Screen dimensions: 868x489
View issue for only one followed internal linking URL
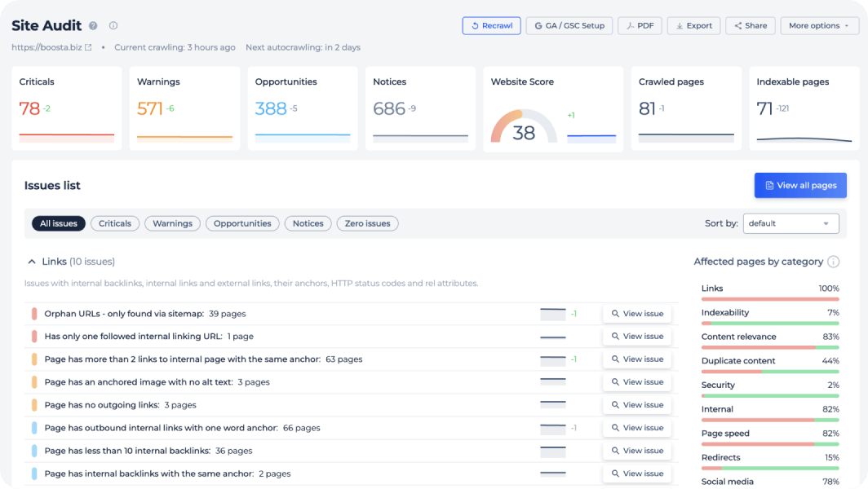tap(637, 337)
